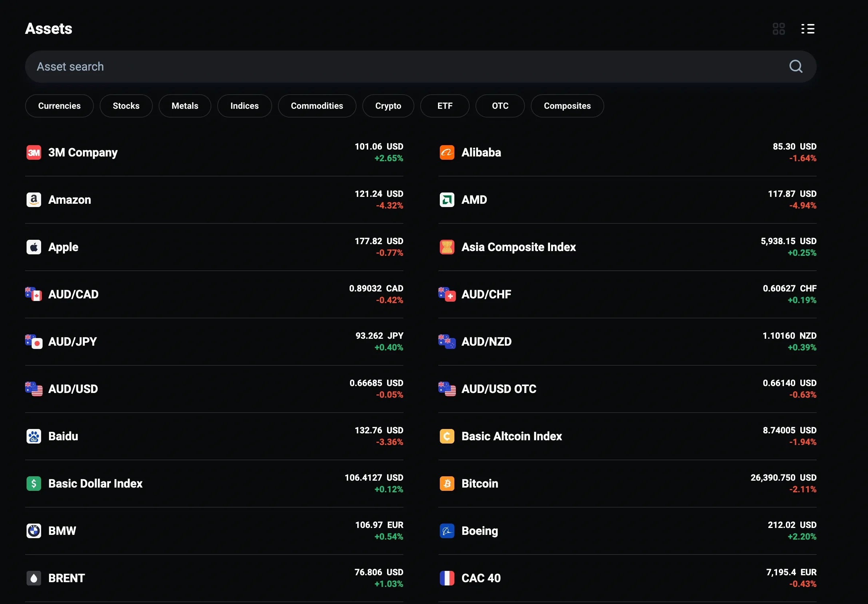Select Basic Altcoin Index name
Image resolution: width=868 pixels, height=604 pixels.
tap(512, 436)
